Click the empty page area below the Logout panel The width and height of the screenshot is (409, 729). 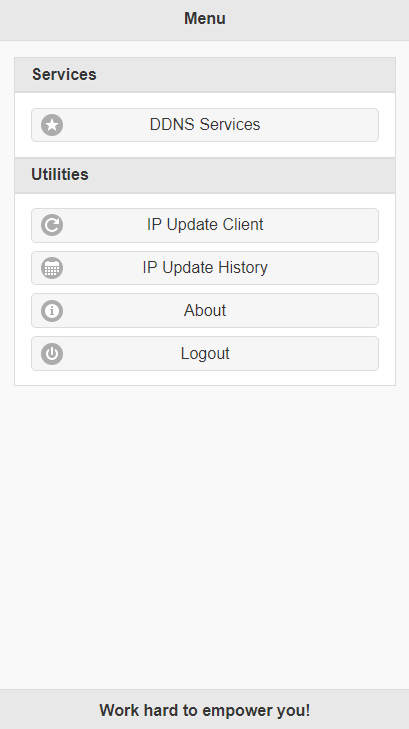tap(204, 537)
